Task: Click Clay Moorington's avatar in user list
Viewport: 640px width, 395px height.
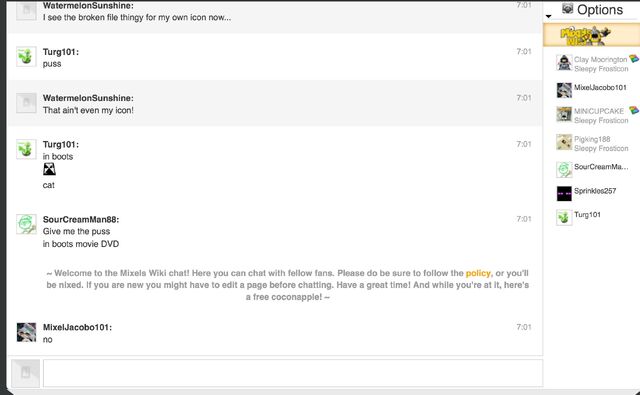Action: click(x=564, y=63)
